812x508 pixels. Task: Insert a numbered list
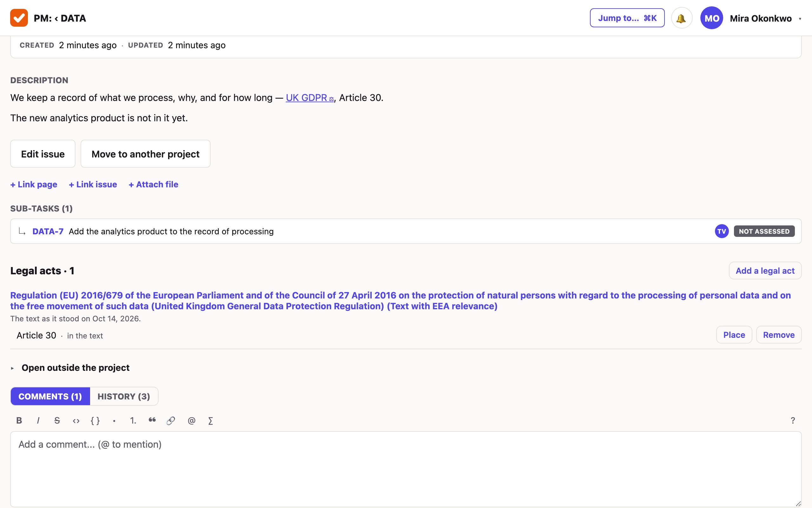tap(133, 420)
